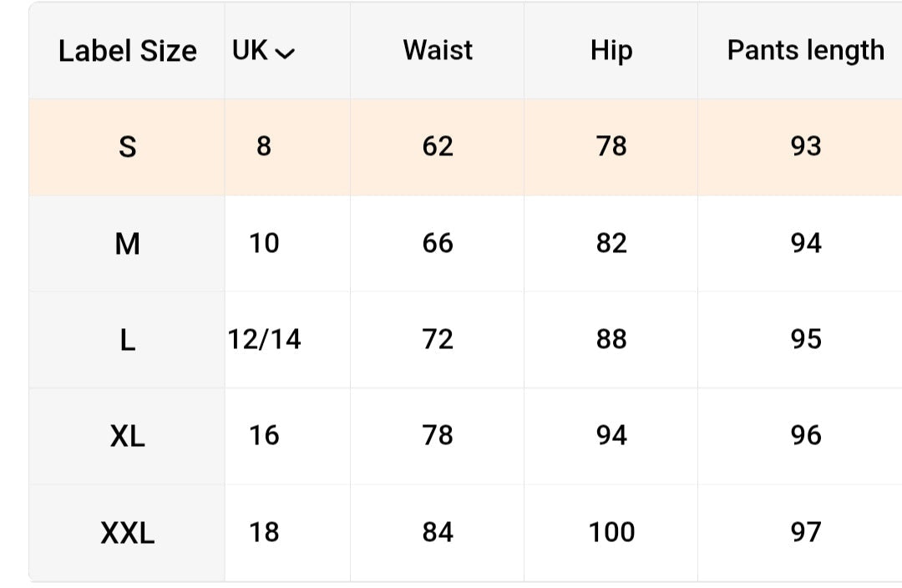
Task: Click the Hip column header
Action: pyautogui.click(x=611, y=51)
